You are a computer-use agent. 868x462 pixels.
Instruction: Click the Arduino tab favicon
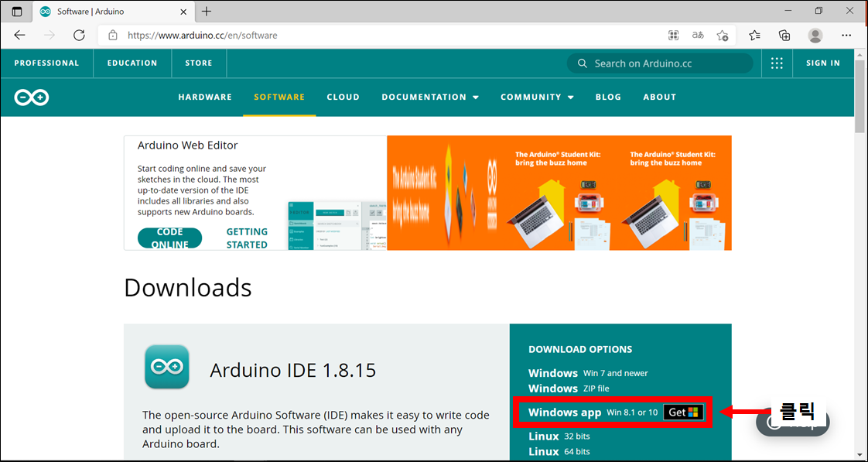coord(46,11)
